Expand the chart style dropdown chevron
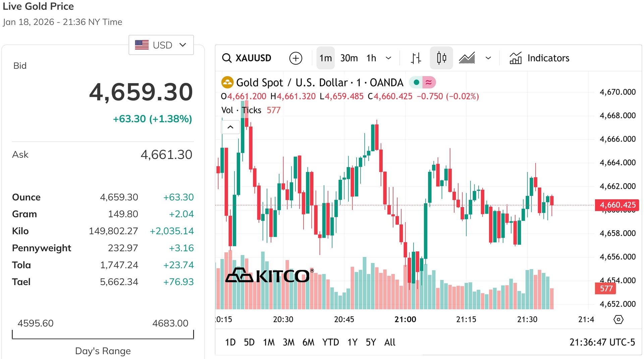Screen dimensions: 644x359 click(x=488, y=58)
